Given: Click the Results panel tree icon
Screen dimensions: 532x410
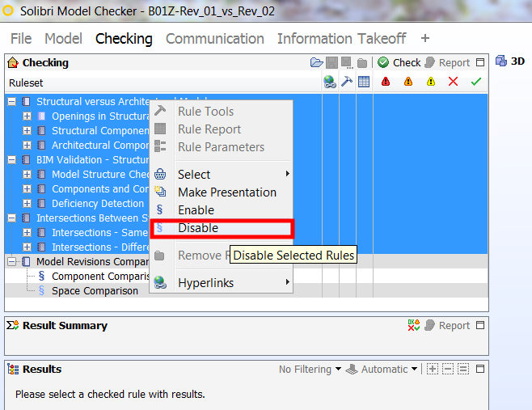Looking at the screenshot, I should (x=13, y=370).
